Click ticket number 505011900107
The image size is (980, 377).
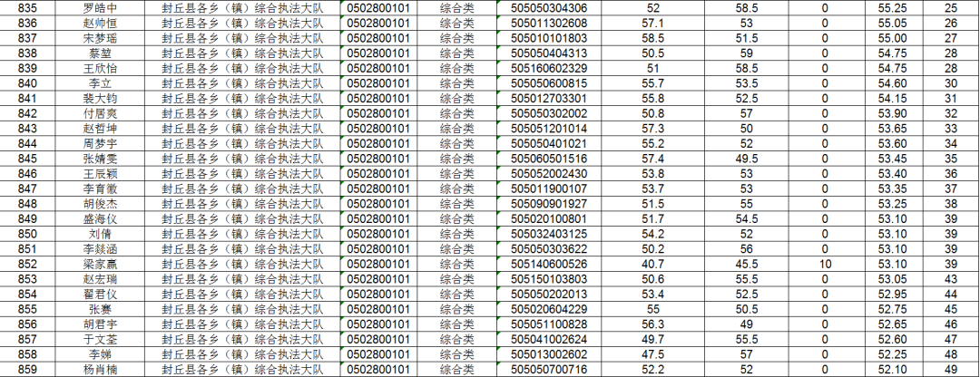point(549,188)
